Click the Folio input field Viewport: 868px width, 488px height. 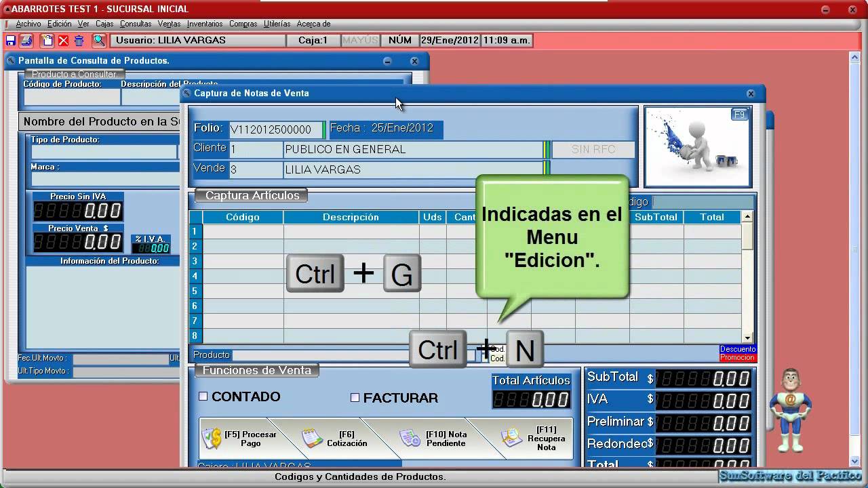coord(276,129)
